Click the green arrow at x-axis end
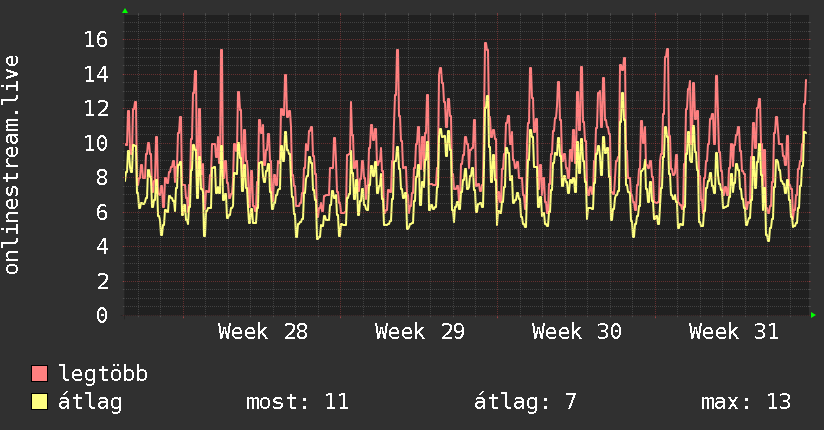824x430 pixels. click(813, 315)
